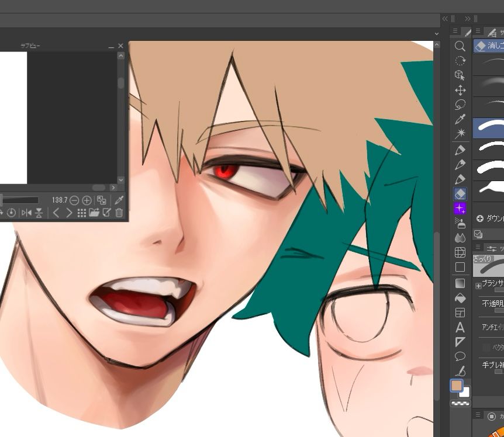Select the Liquify grid tool
Image resolution: width=504 pixels, height=437 pixels.
click(x=460, y=252)
